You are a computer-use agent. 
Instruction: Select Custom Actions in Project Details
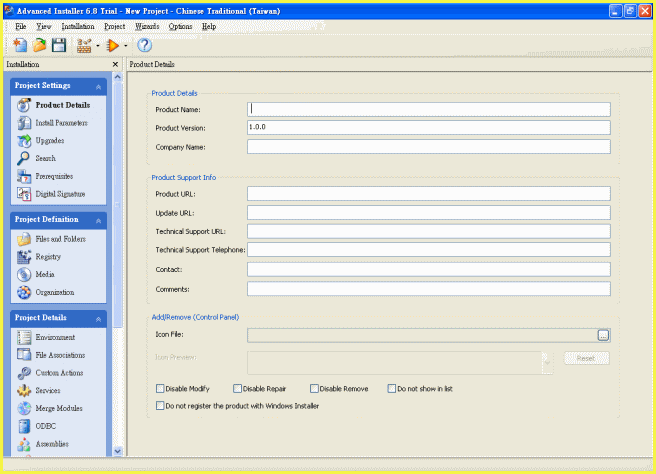(x=59, y=373)
